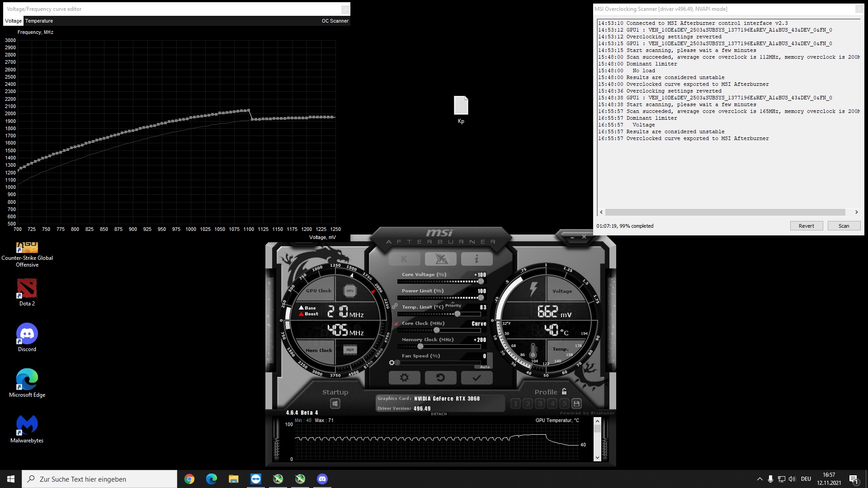This screenshot has width=868, height=488.
Task: Unlock profiles using the padlock icon
Action: coord(564,392)
